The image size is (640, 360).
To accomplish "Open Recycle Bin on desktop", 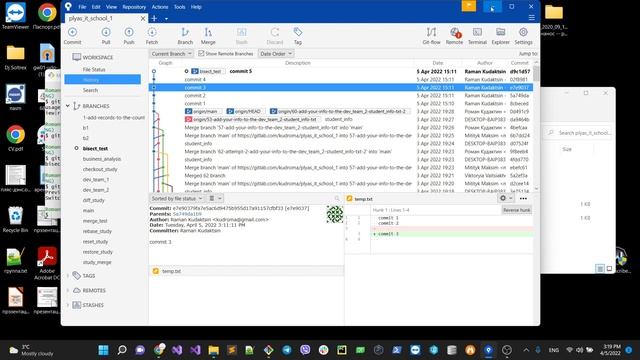I will click(x=15, y=219).
